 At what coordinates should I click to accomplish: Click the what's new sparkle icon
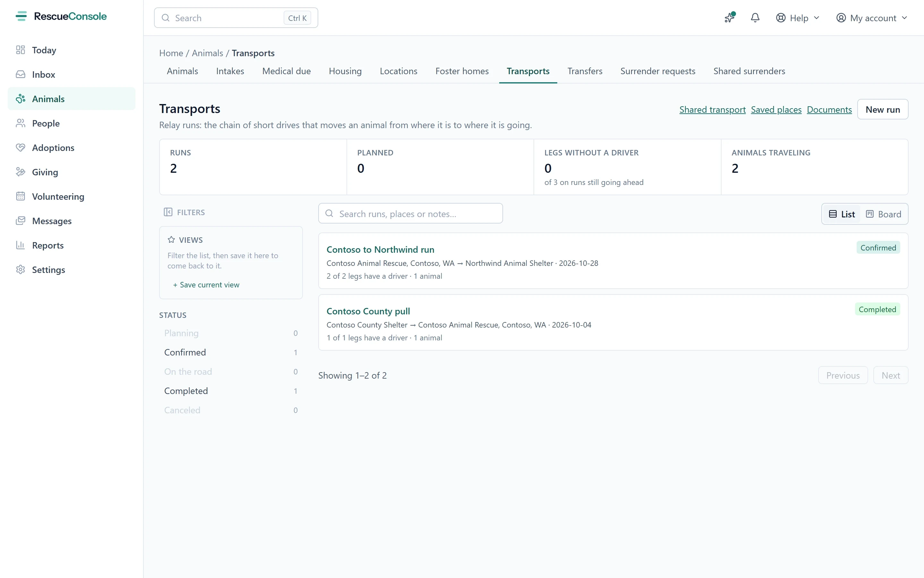(x=730, y=18)
